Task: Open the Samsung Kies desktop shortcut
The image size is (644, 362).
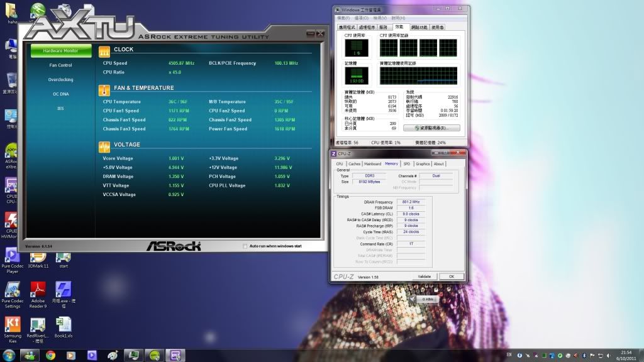Action: pyautogui.click(x=13, y=329)
